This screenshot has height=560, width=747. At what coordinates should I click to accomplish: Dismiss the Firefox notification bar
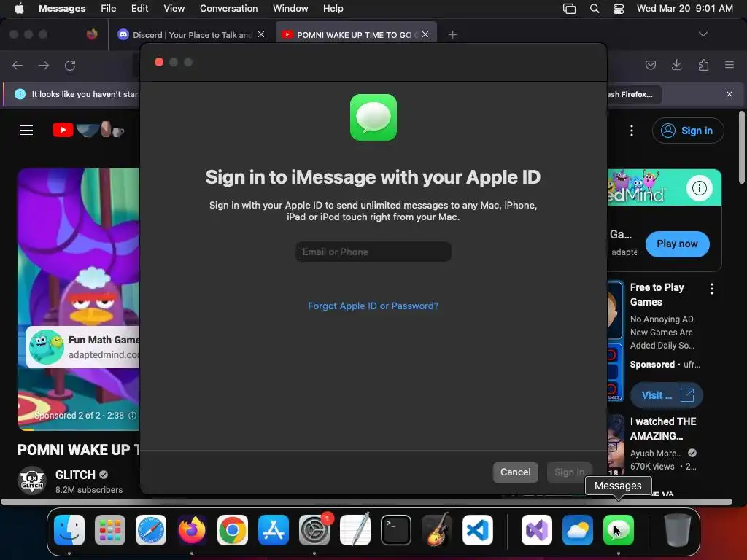pyautogui.click(x=729, y=94)
